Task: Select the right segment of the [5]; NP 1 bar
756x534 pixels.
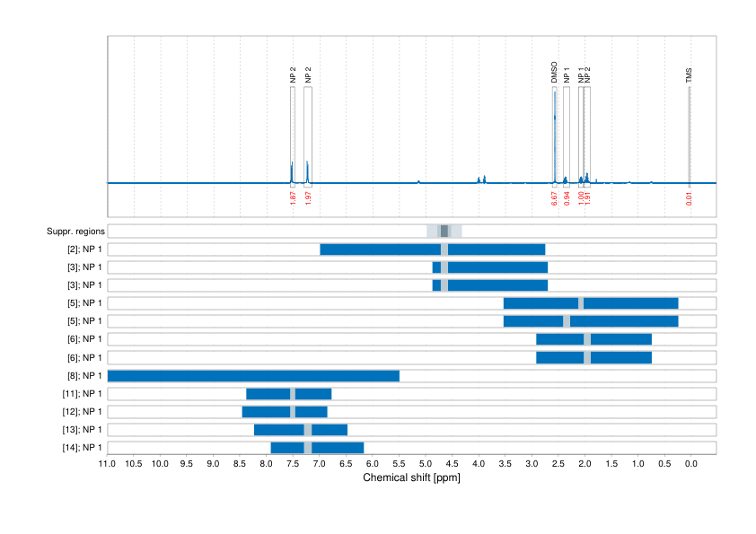Action: tap(629, 303)
